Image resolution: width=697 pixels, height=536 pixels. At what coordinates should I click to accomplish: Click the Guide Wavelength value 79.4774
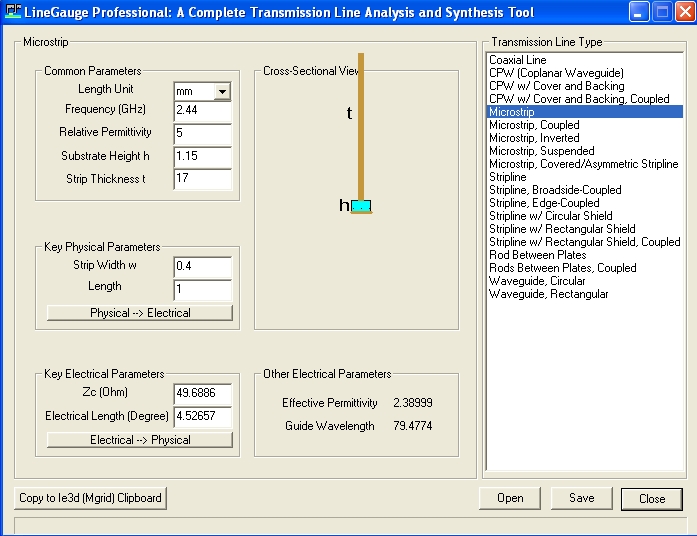tap(413, 426)
